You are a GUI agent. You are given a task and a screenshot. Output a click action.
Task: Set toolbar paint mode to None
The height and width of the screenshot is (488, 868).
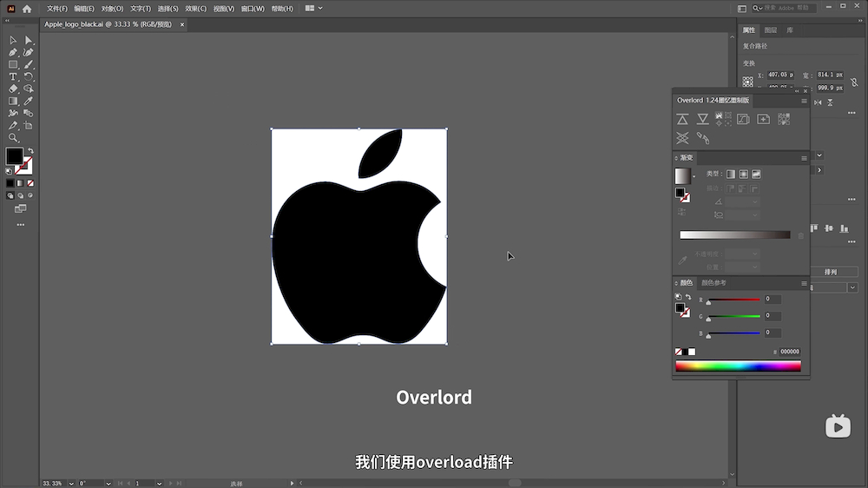pos(30,183)
